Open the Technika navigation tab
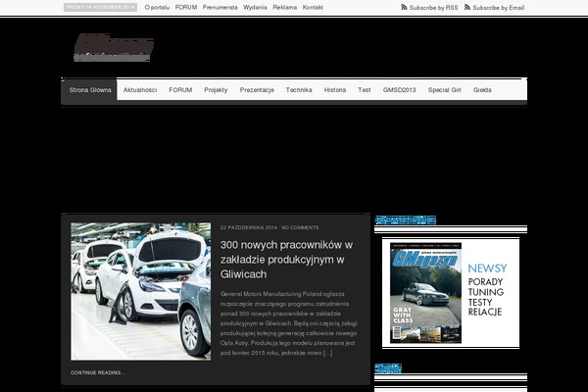 coord(299,90)
